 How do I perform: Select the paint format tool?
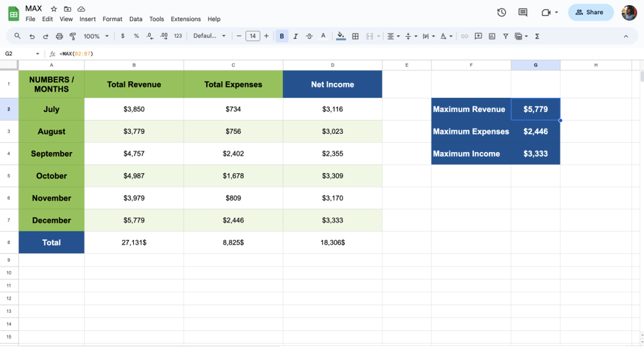73,37
